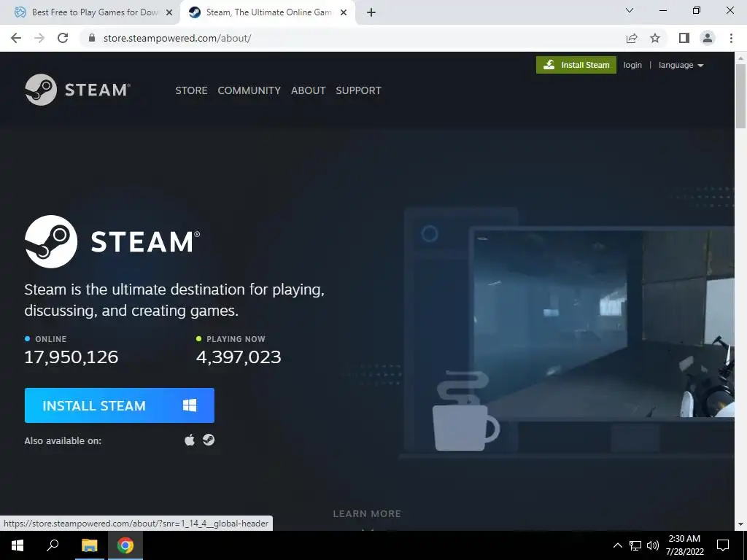The height and width of the screenshot is (560, 747).
Task: Click the Chrome taskbar icon
Action: coord(125,545)
